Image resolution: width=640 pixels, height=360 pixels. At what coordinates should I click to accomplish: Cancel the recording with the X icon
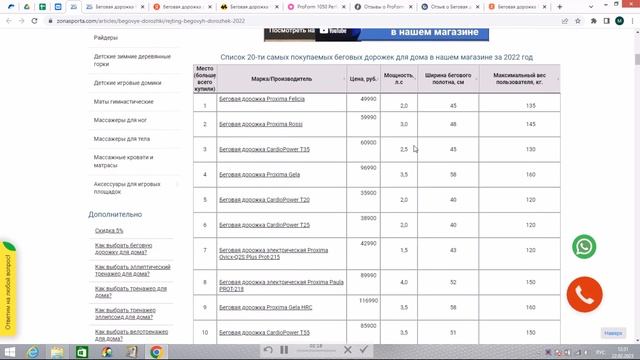348,350
